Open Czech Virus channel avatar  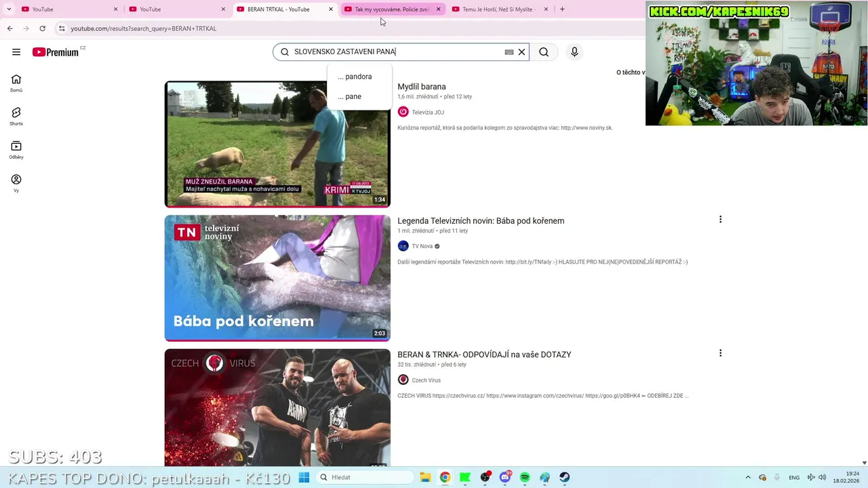(403, 380)
